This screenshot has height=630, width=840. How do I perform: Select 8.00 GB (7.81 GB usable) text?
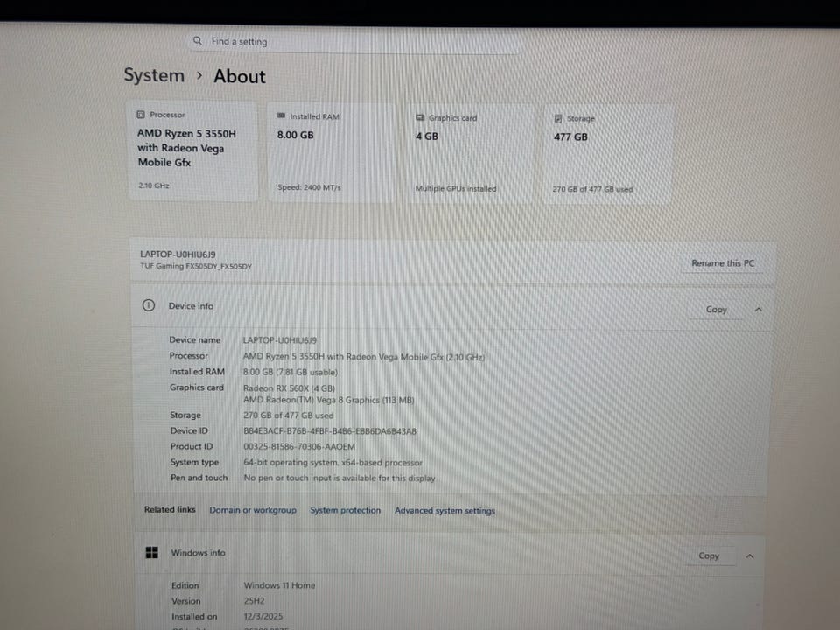pos(290,373)
